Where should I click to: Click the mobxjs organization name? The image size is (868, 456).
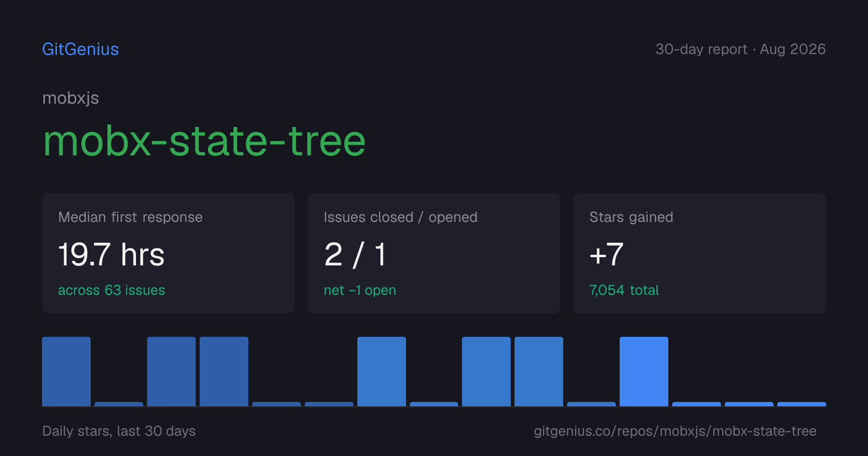coord(70,98)
